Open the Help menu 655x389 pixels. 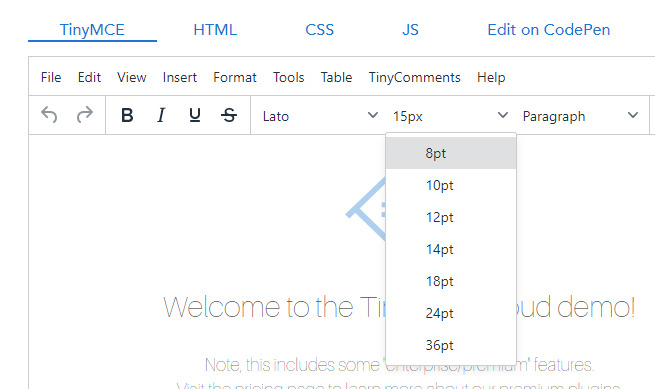pyautogui.click(x=491, y=77)
